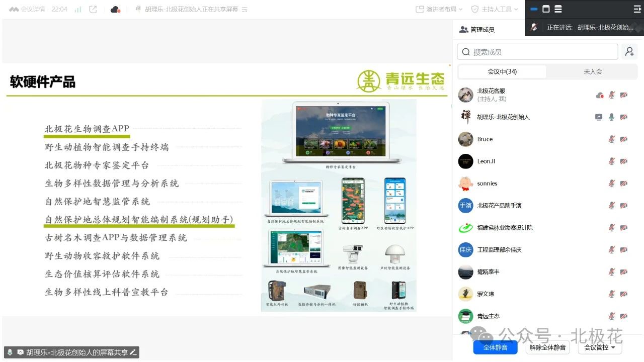Screen dimensions: 644x362
Task: Select Bruce's avatar in member list
Action: point(466,139)
